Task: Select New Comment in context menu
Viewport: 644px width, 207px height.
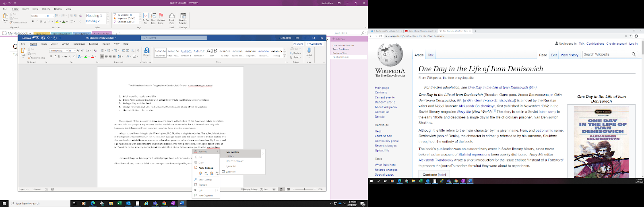Action: 206,196
